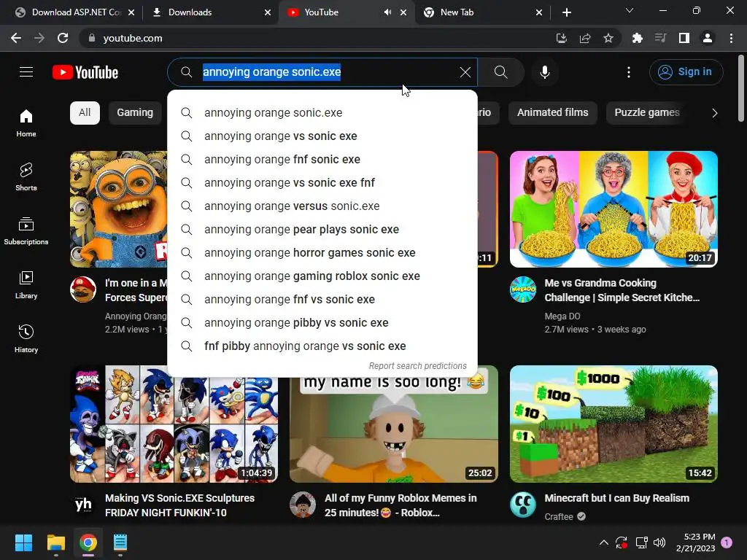Choose suggestion annoying orange pear plays sonic exe
Viewport: 747px width, 560px height.
(322, 230)
